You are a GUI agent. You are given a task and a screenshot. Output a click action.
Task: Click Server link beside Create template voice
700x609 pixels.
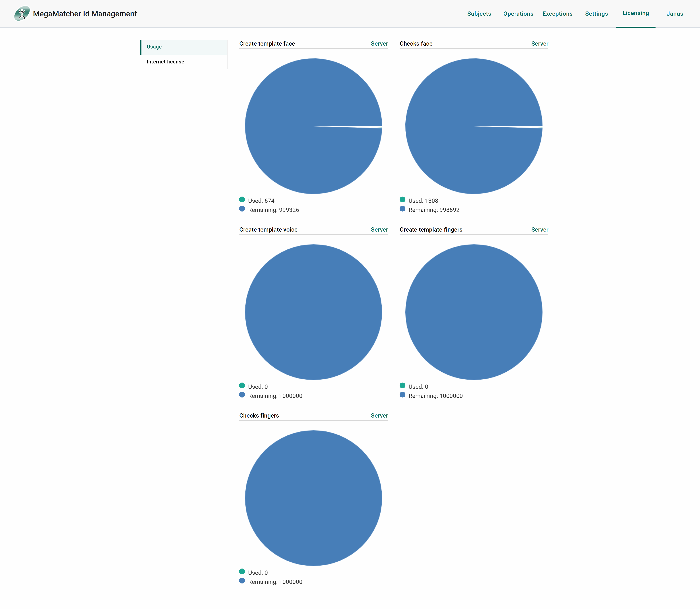379,229
